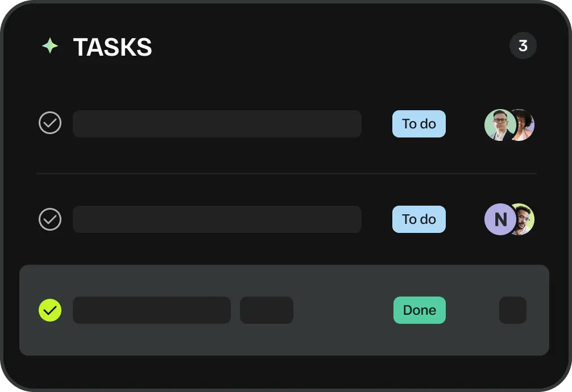Open the first task's To do status selector
The height and width of the screenshot is (392, 572).
418,124
